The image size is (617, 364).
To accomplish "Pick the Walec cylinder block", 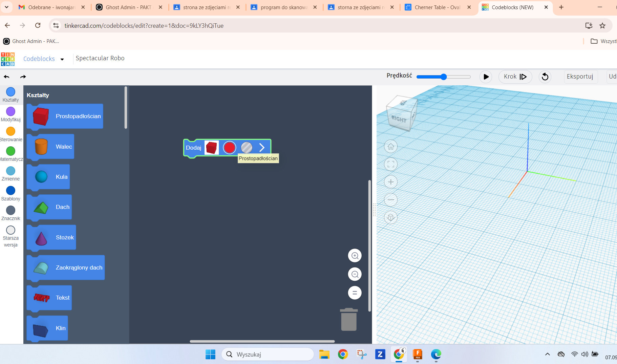I will click(x=50, y=147).
